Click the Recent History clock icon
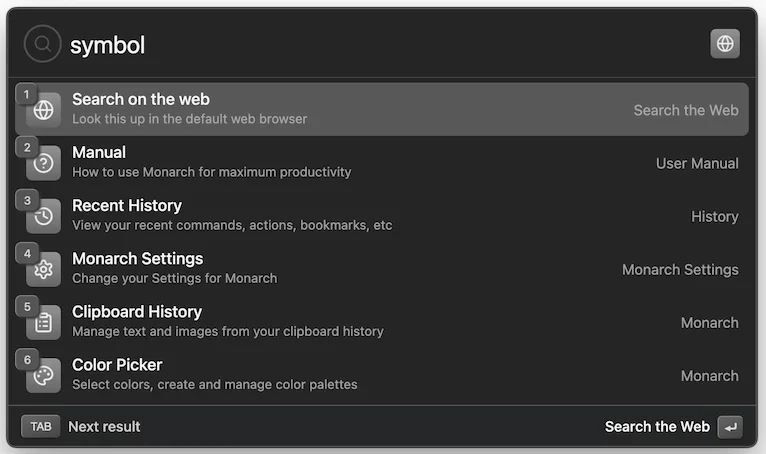Screen dimensions: 766x454 (x=44, y=217)
